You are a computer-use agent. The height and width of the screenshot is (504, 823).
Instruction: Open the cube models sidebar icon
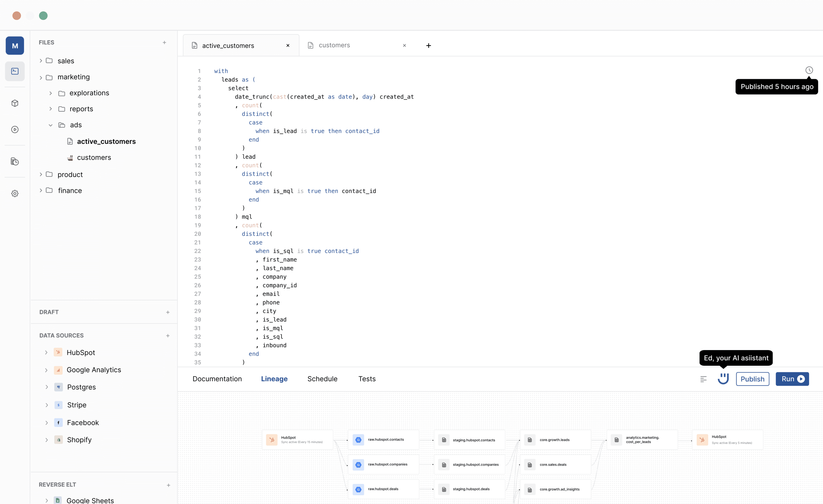pos(15,103)
